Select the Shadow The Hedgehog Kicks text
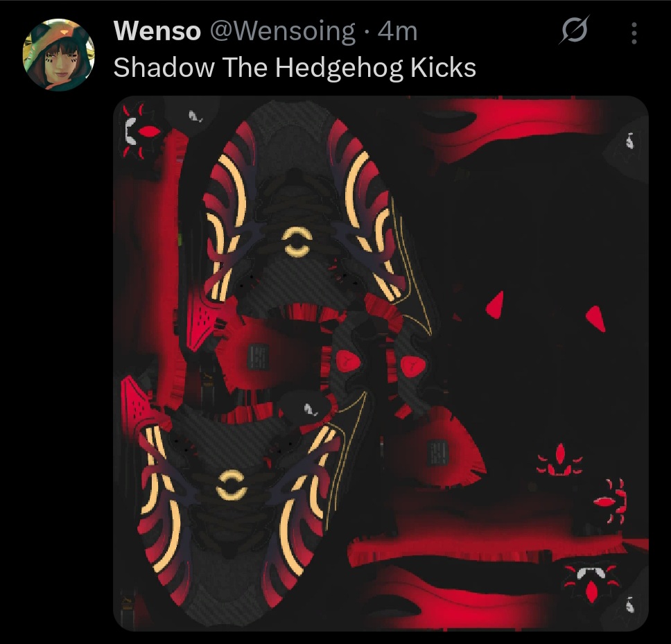671x644 pixels. (x=295, y=68)
